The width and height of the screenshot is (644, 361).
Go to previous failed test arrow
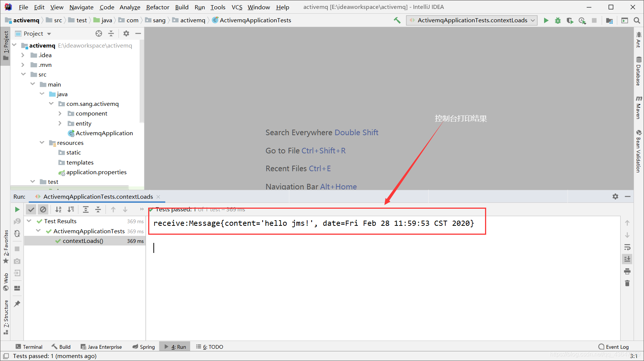click(113, 209)
